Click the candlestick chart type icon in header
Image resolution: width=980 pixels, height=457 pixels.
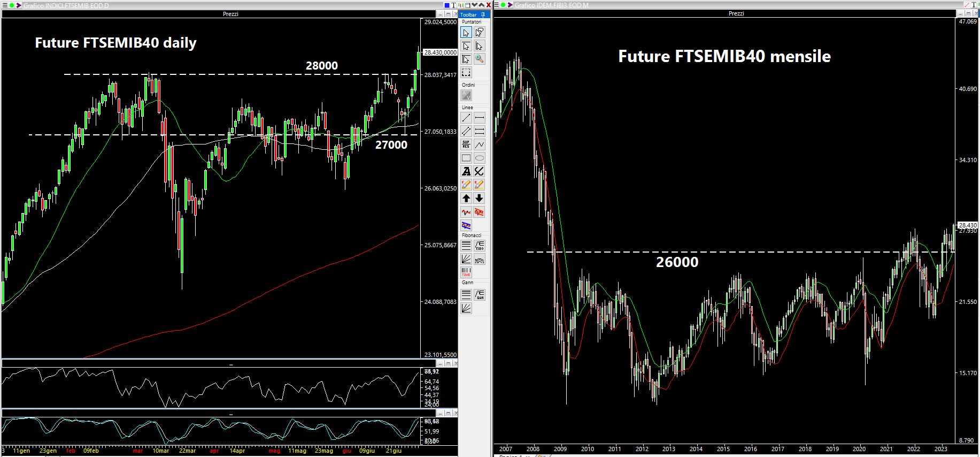click(x=461, y=5)
